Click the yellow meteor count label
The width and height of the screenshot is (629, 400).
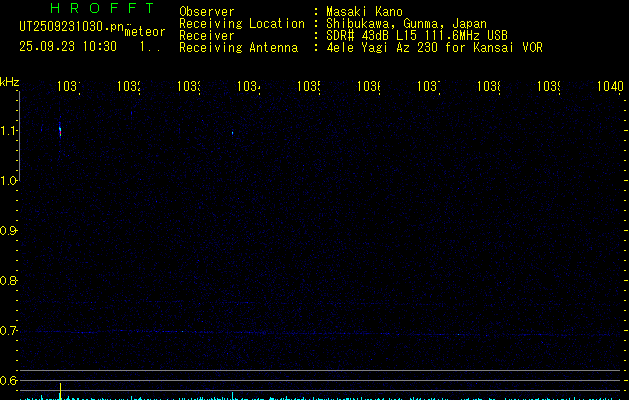(x=144, y=32)
